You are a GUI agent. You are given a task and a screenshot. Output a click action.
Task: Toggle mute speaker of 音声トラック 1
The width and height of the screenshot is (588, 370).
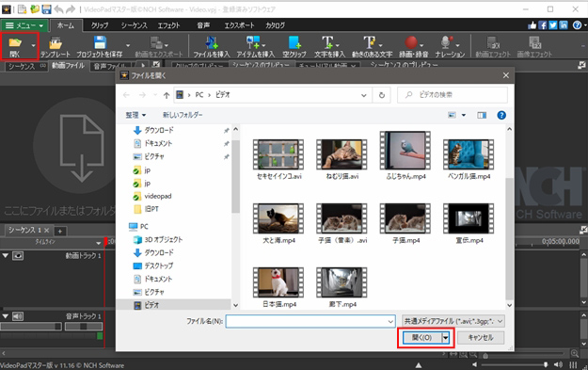pyautogui.click(x=18, y=316)
